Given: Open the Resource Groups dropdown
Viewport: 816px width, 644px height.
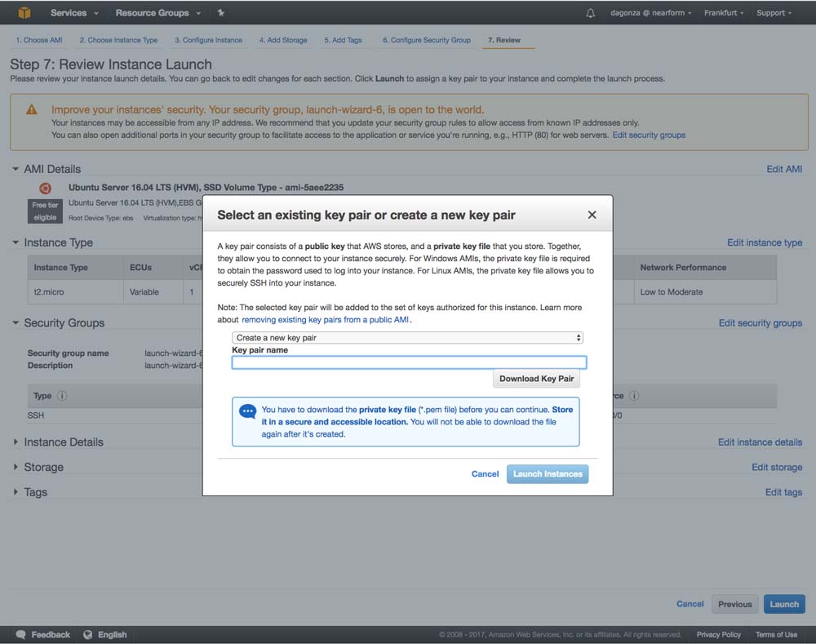Looking at the screenshot, I should click(x=157, y=13).
